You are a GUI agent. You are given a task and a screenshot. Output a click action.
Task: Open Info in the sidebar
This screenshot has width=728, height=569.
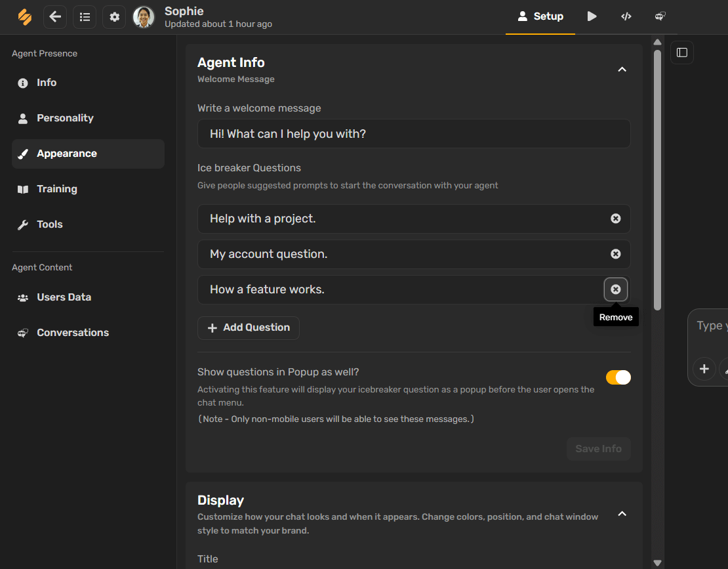coord(89,83)
